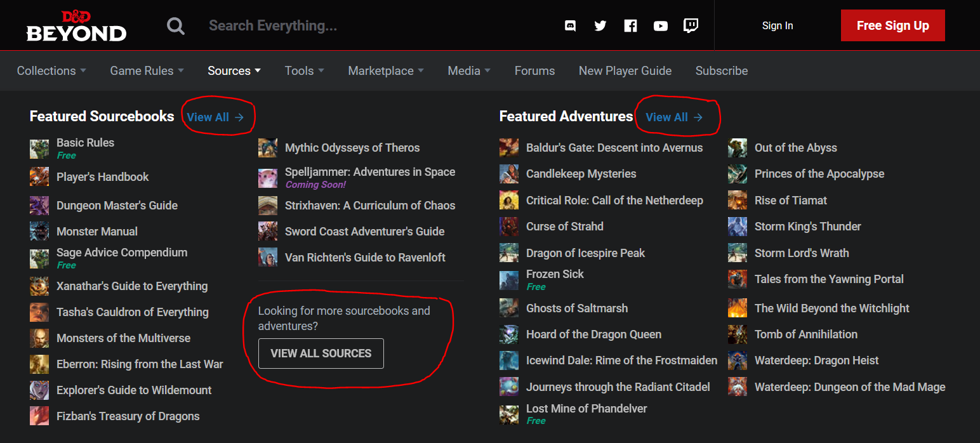Image resolution: width=980 pixels, height=443 pixels.
Task: Click the Basic Rules thumbnail icon
Action: (39, 149)
